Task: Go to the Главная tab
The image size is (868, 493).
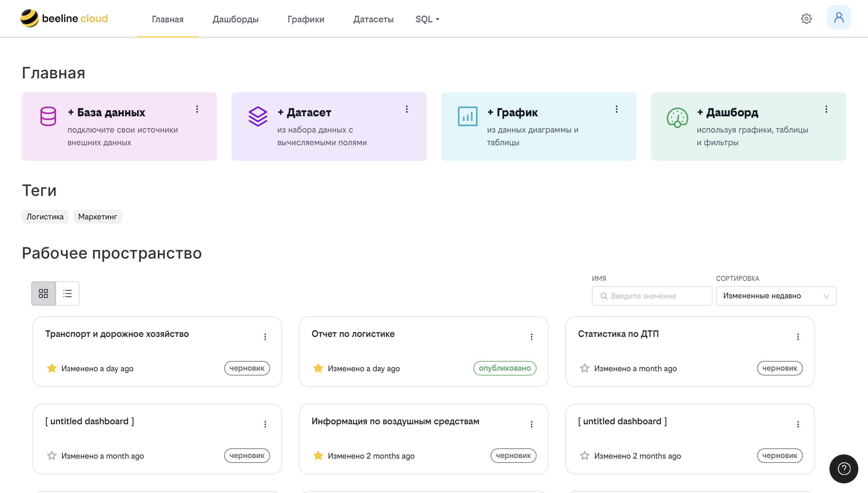Action: coord(168,19)
